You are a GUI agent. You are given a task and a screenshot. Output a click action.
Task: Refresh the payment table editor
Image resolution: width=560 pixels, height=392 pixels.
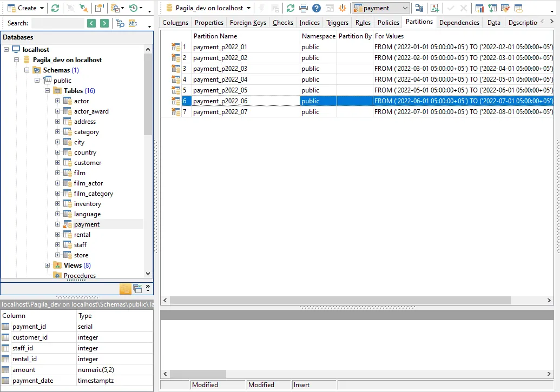pos(291,8)
